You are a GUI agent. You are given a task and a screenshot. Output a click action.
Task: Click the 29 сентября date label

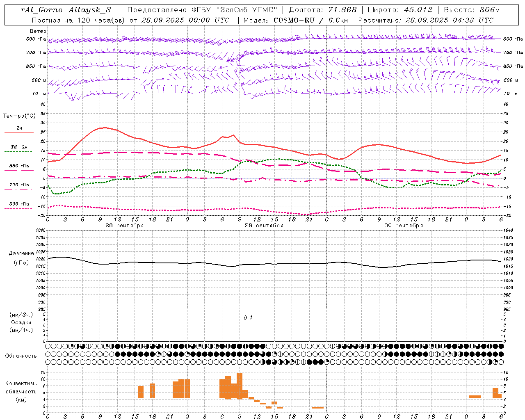tap(264, 226)
